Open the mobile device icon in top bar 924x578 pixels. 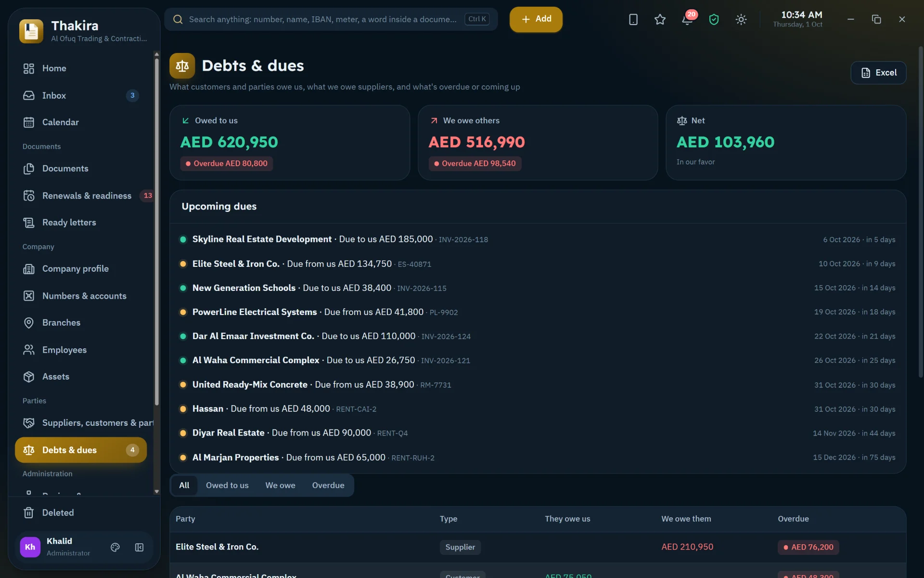point(633,19)
